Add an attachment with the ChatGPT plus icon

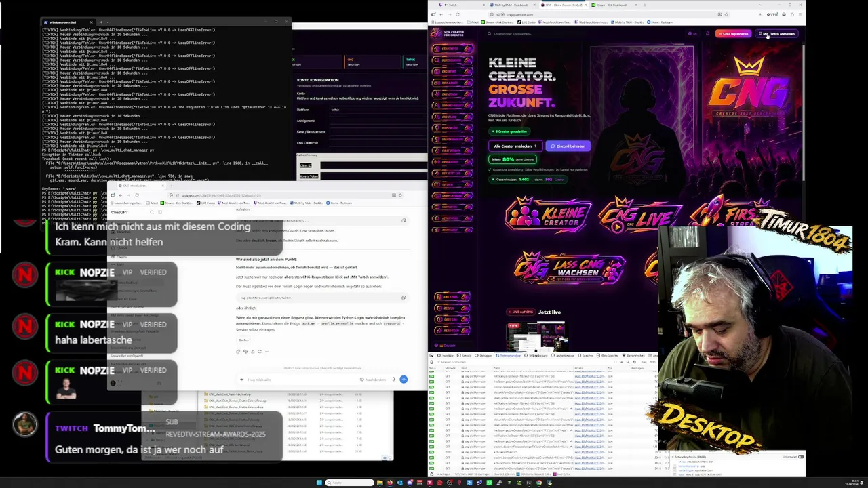pos(242,380)
